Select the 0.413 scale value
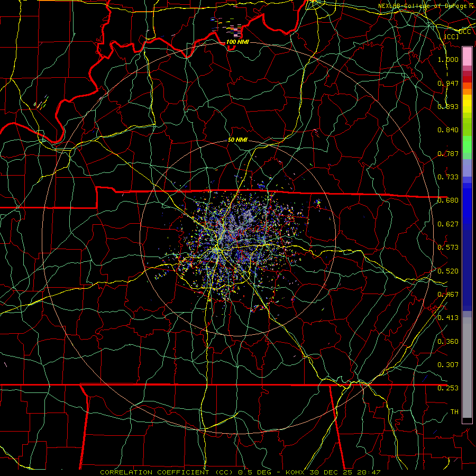 [448, 317]
